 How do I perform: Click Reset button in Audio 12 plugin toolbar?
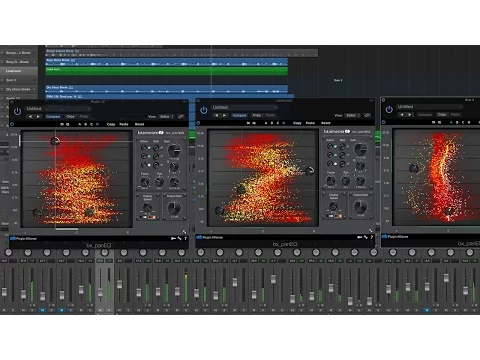[139, 124]
